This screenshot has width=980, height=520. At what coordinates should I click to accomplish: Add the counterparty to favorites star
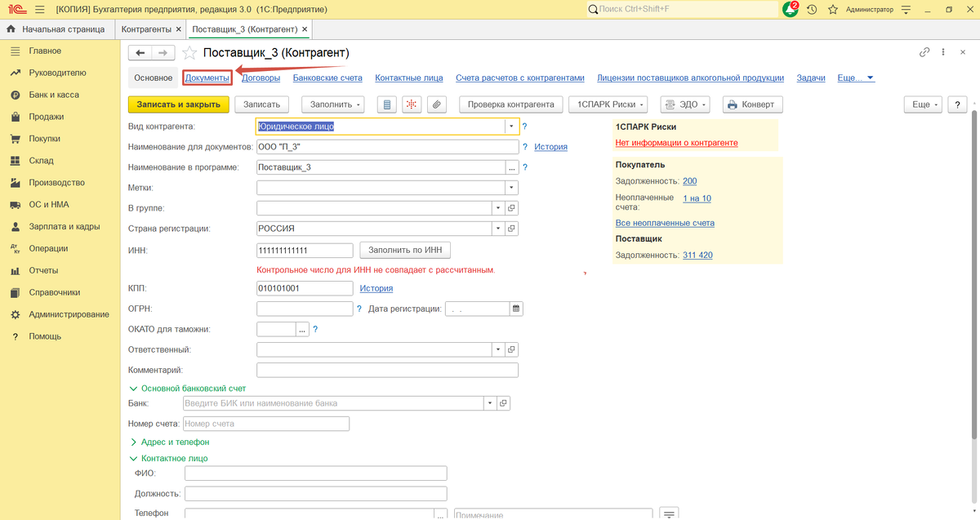189,52
